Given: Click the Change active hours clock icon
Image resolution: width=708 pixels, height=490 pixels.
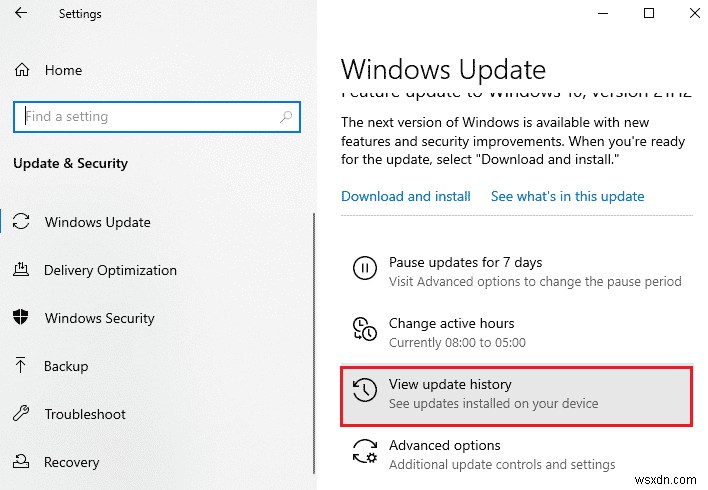Looking at the screenshot, I should pyautogui.click(x=364, y=331).
